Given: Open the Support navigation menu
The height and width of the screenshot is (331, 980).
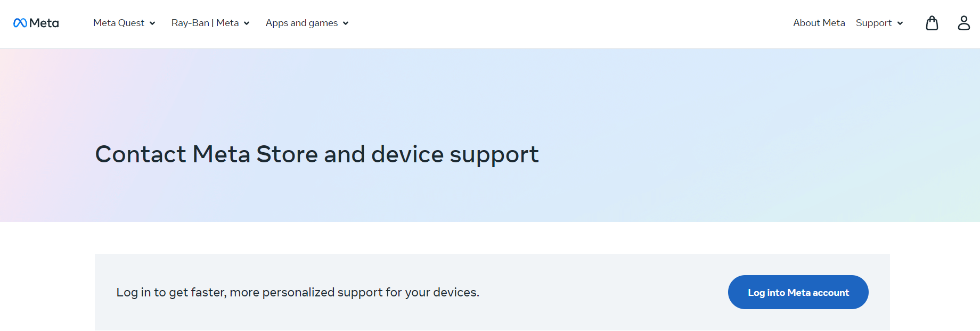Looking at the screenshot, I should tap(874, 23).
